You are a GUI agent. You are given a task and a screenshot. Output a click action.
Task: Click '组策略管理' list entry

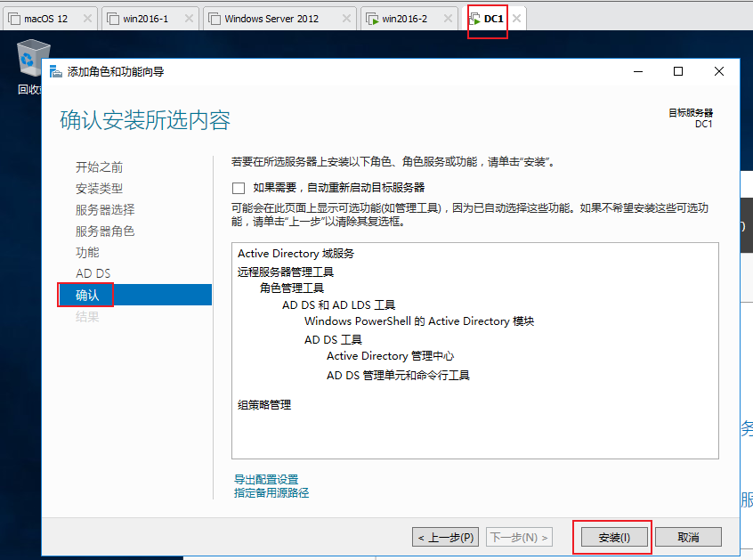(264, 405)
